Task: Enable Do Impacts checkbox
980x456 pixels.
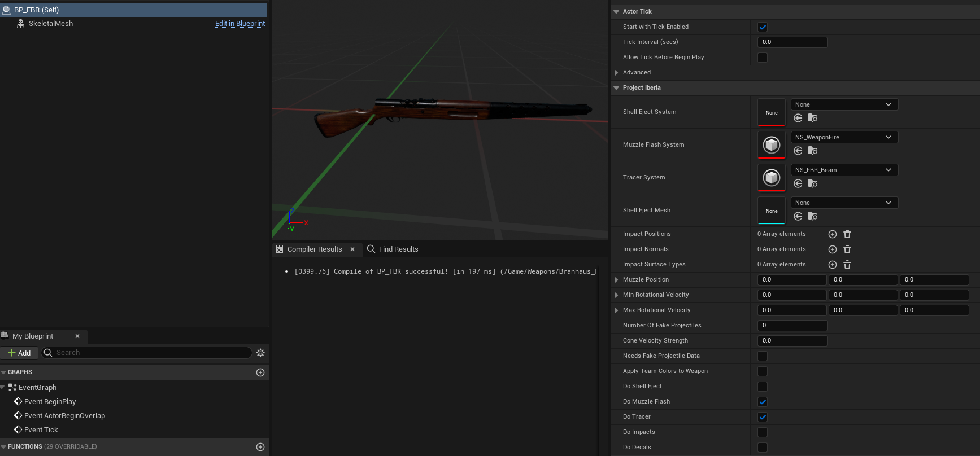Action: pos(763,432)
